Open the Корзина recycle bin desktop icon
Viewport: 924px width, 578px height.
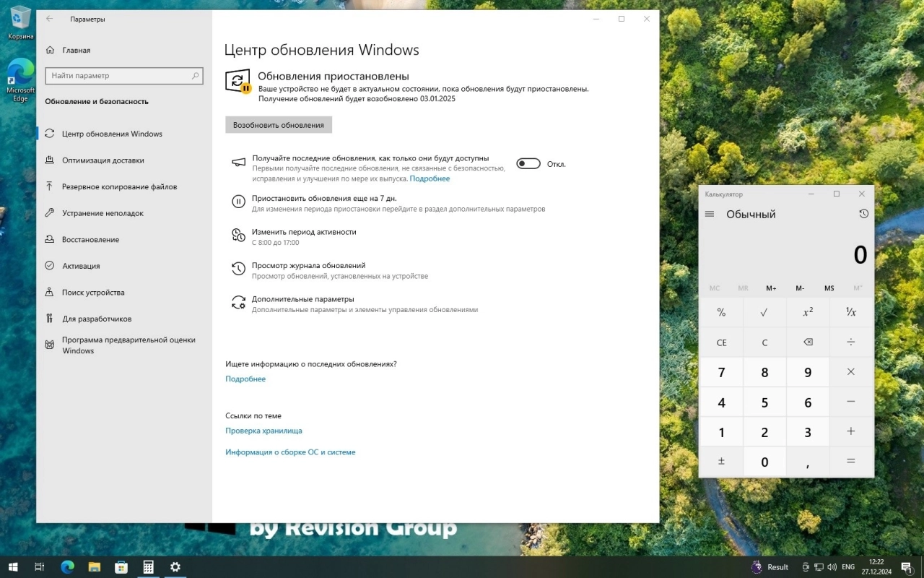(x=21, y=22)
